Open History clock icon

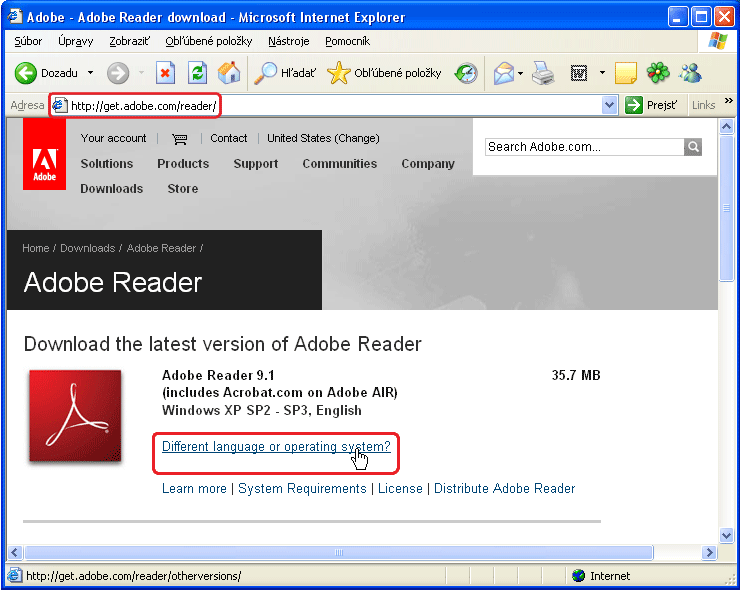(466, 73)
